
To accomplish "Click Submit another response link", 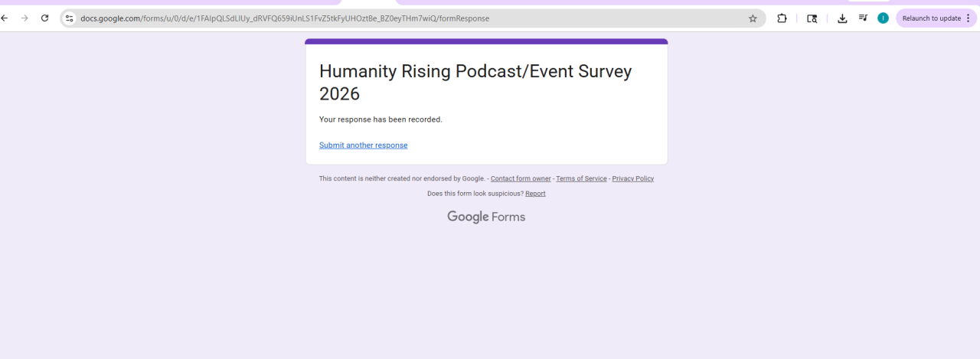I will pos(363,145).
